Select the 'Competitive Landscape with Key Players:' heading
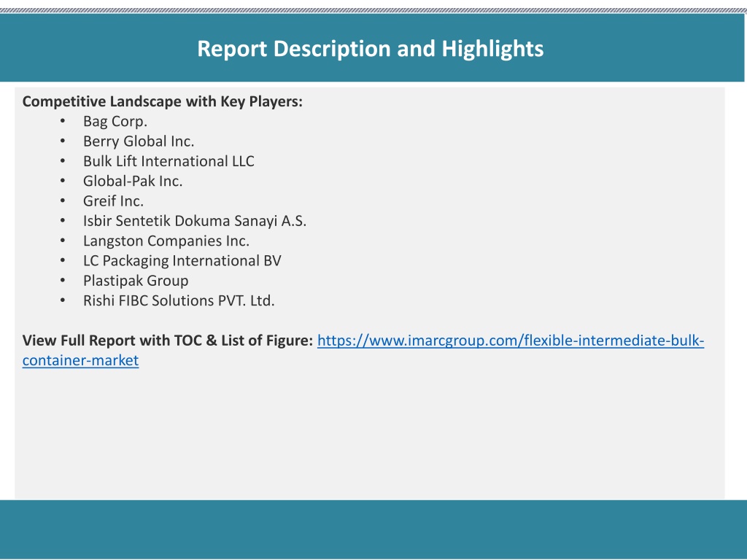The image size is (747, 560). coord(163,101)
